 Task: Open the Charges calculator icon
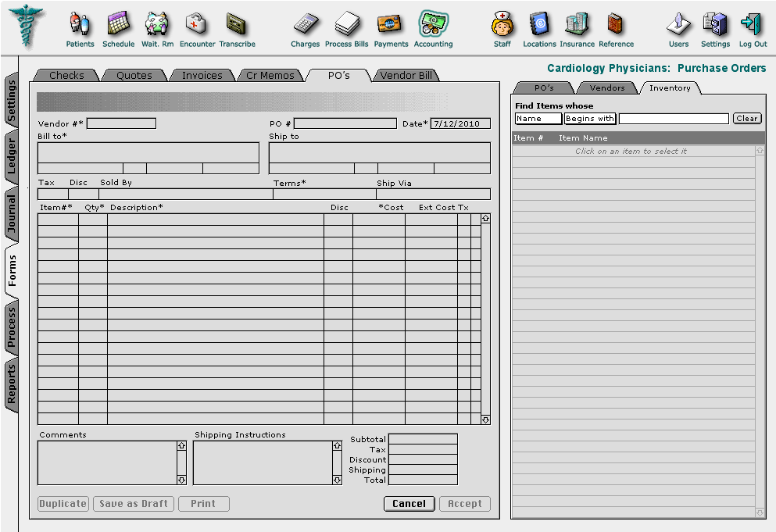[x=306, y=25]
